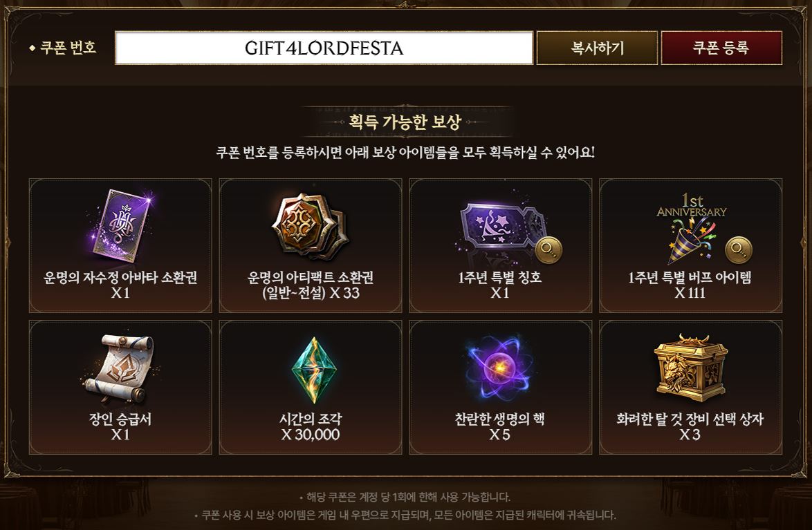812x530 pixels.
Task: Open magnifier on the anniversary title reward
Action: tap(548, 250)
